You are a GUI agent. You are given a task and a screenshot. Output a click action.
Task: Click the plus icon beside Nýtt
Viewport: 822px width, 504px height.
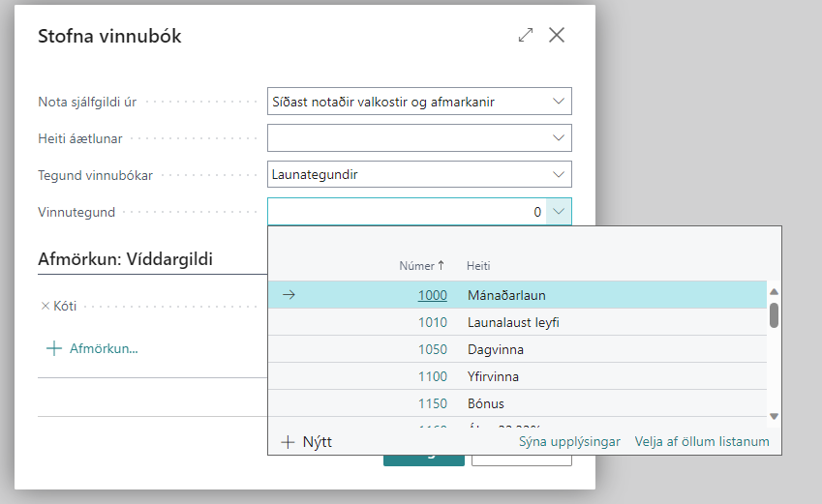click(288, 442)
